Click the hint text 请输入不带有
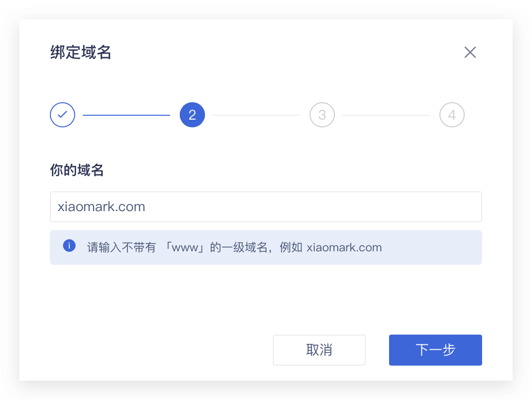The width and height of the screenshot is (532, 400). click(x=121, y=247)
